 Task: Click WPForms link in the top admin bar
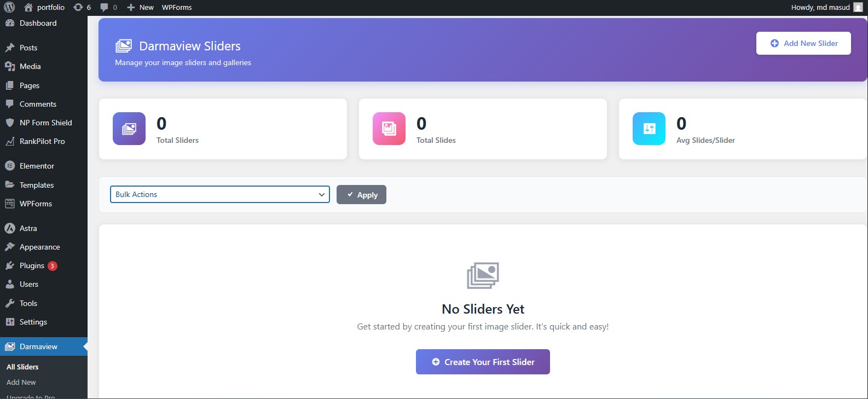[x=177, y=7]
